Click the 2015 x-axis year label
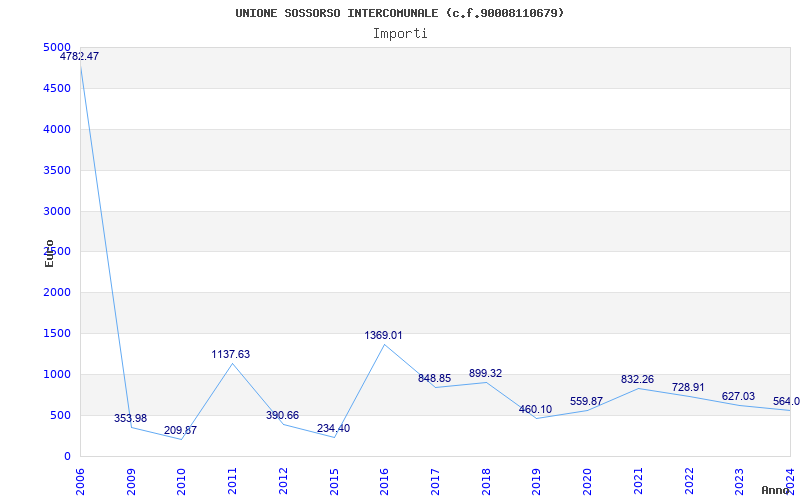 pos(334,483)
